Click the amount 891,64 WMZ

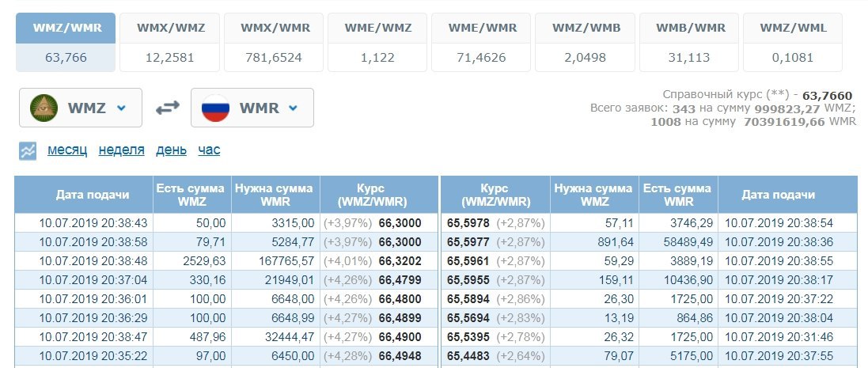[616, 242]
